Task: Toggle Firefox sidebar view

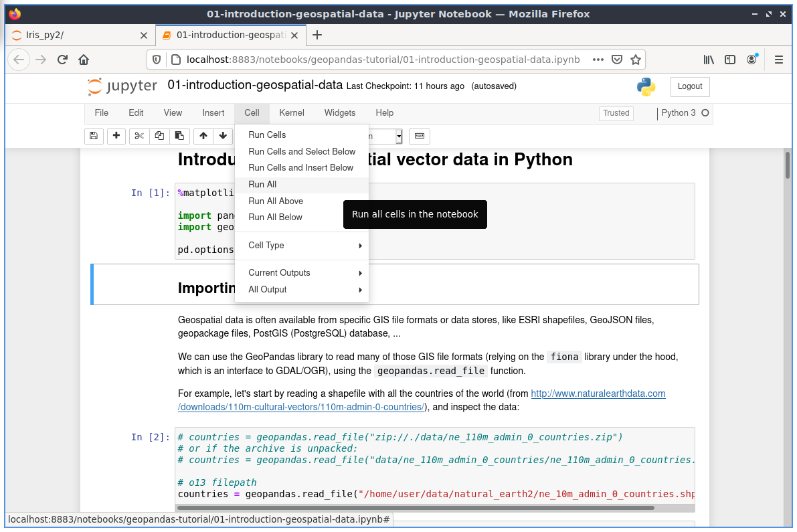Action: (x=730, y=60)
